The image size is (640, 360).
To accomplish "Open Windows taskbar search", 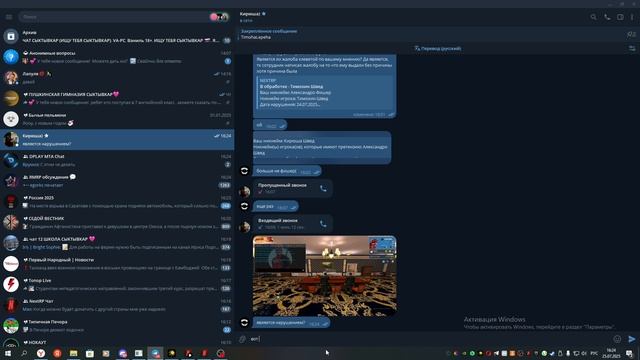I will 24,353.
